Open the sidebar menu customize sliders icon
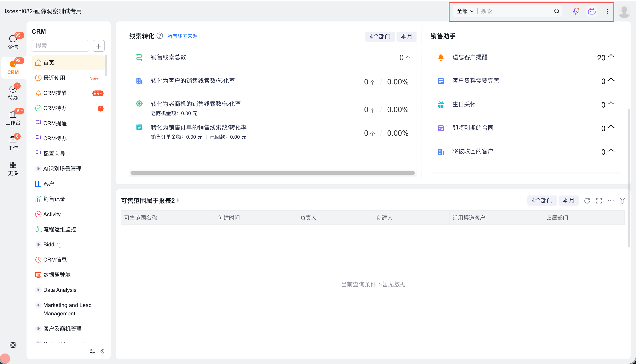 coord(92,351)
